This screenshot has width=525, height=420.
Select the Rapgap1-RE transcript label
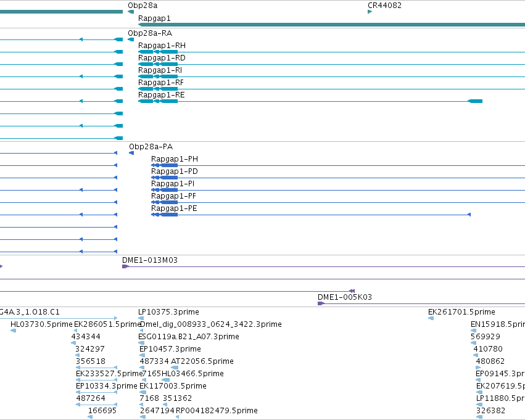tap(162, 95)
